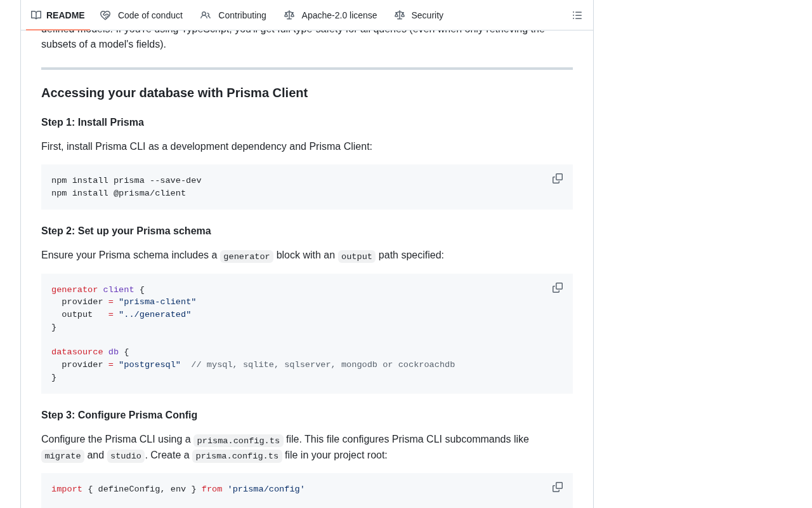Copy the prisma config import code
Image resolution: width=812 pixels, height=508 pixels.
[558, 487]
